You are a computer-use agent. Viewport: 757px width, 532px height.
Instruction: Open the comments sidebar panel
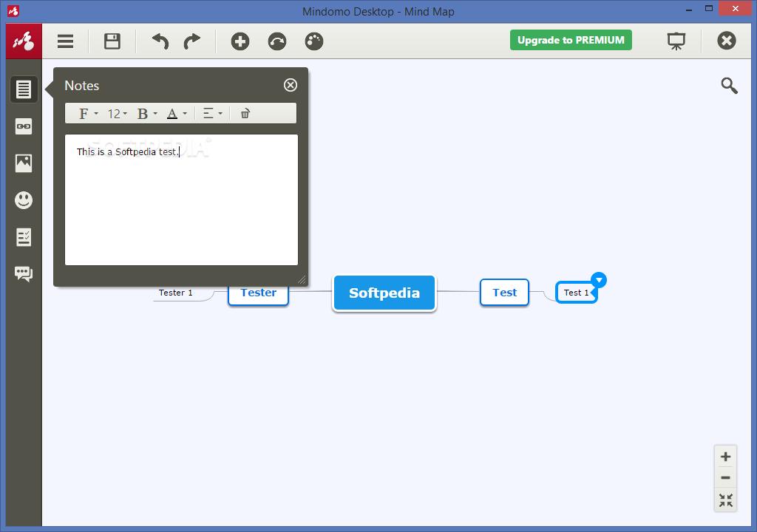[x=24, y=273]
